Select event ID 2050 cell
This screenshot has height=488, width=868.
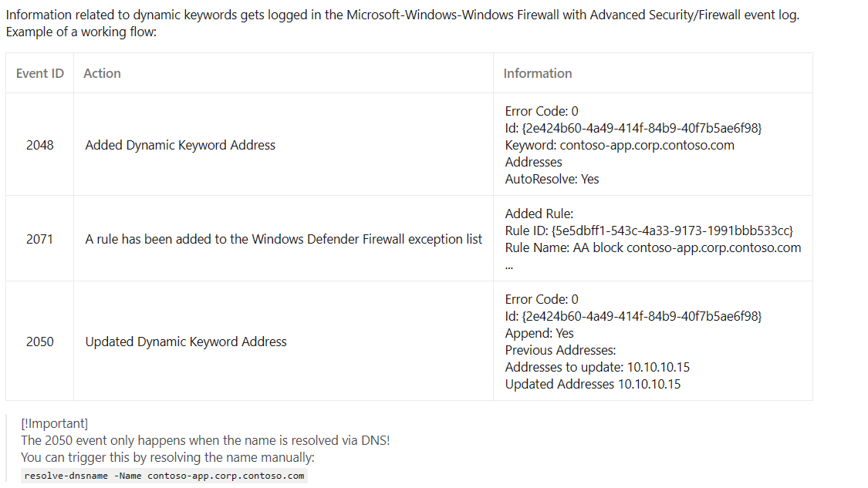[x=40, y=342]
